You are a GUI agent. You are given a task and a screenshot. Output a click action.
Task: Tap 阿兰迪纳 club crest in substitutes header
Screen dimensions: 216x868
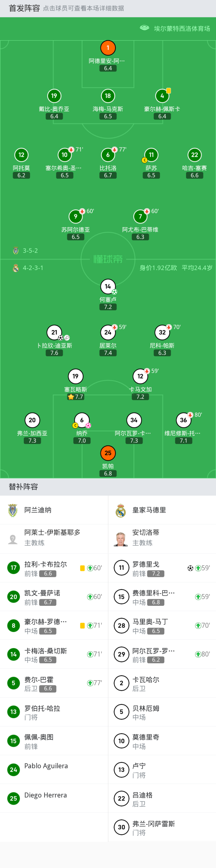13,510
